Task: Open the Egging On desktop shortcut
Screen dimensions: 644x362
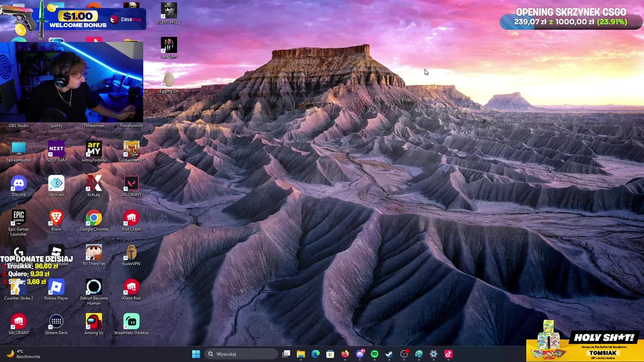Action: point(169,82)
